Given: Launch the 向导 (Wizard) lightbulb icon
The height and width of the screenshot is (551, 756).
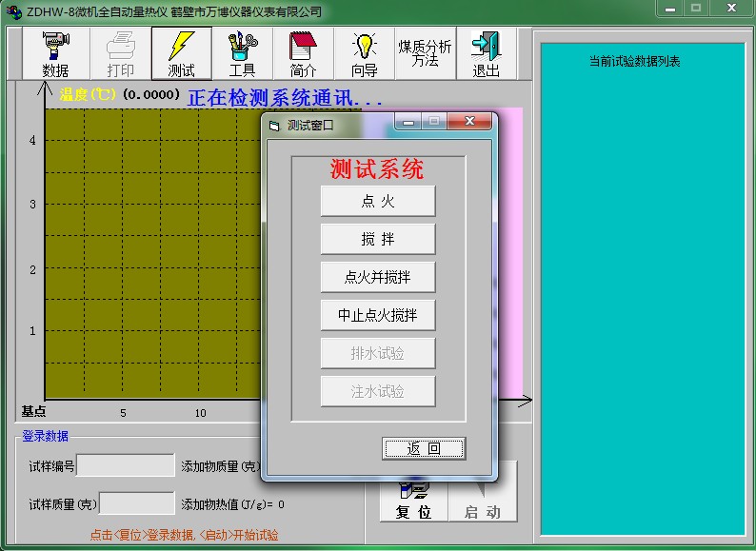Looking at the screenshot, I should pos(364,53).
